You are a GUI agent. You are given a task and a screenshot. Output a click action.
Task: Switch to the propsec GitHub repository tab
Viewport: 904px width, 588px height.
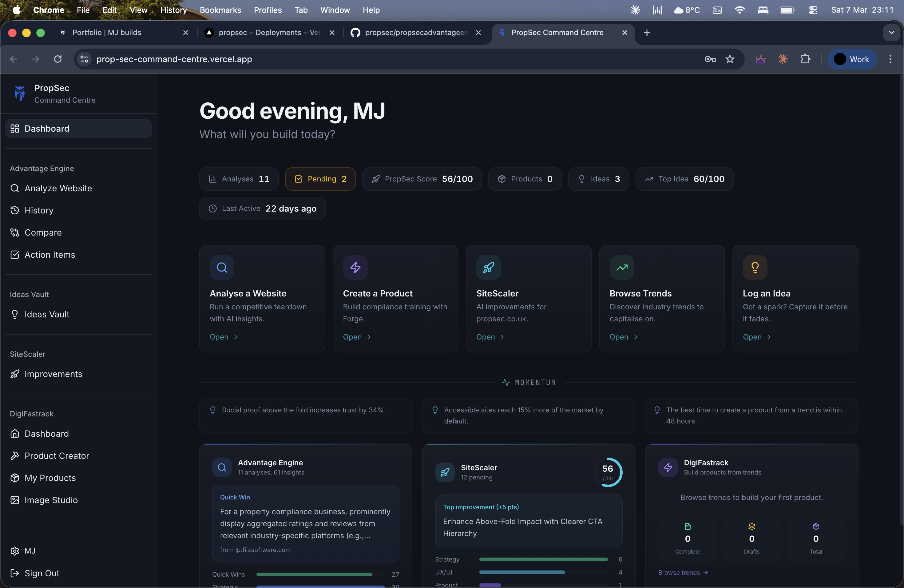click(x=416, y=33)
